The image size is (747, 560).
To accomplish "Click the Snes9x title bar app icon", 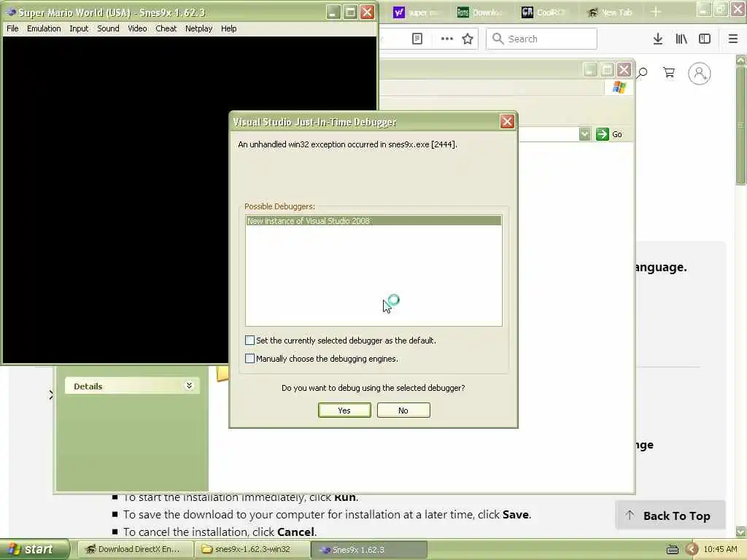I will (10, 12).
